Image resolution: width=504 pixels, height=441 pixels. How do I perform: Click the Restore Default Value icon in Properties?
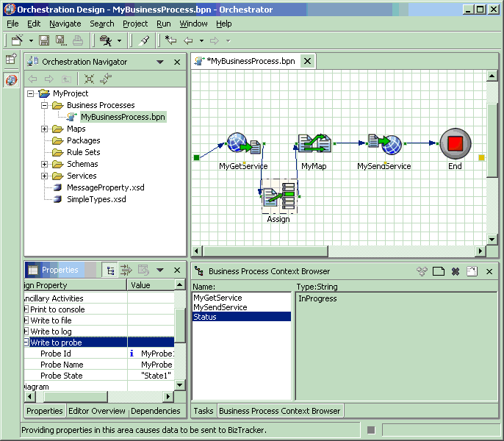[143, 270]
